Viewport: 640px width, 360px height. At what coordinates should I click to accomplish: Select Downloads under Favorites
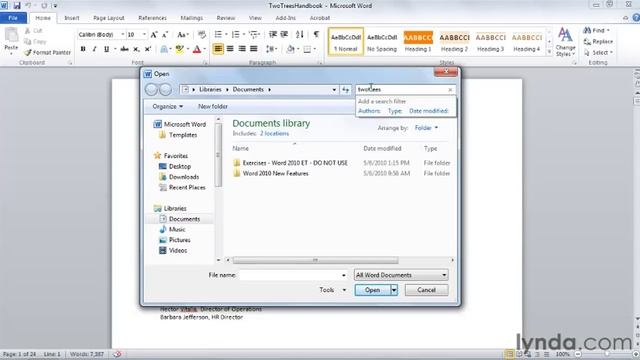(x=179, y=177)
